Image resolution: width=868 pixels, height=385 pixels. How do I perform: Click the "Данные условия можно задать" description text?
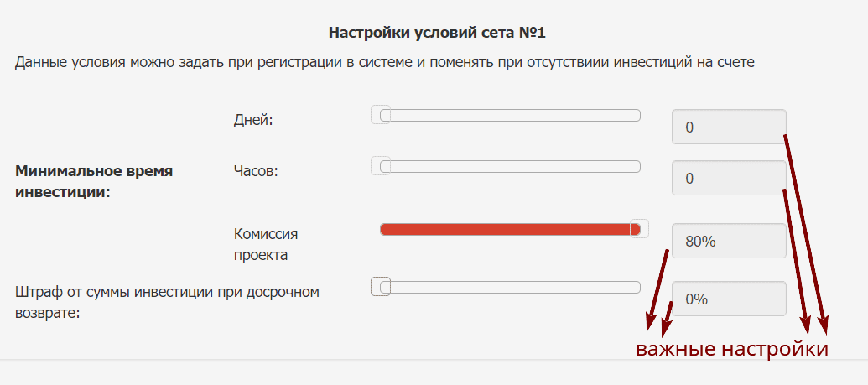point(384,62)
